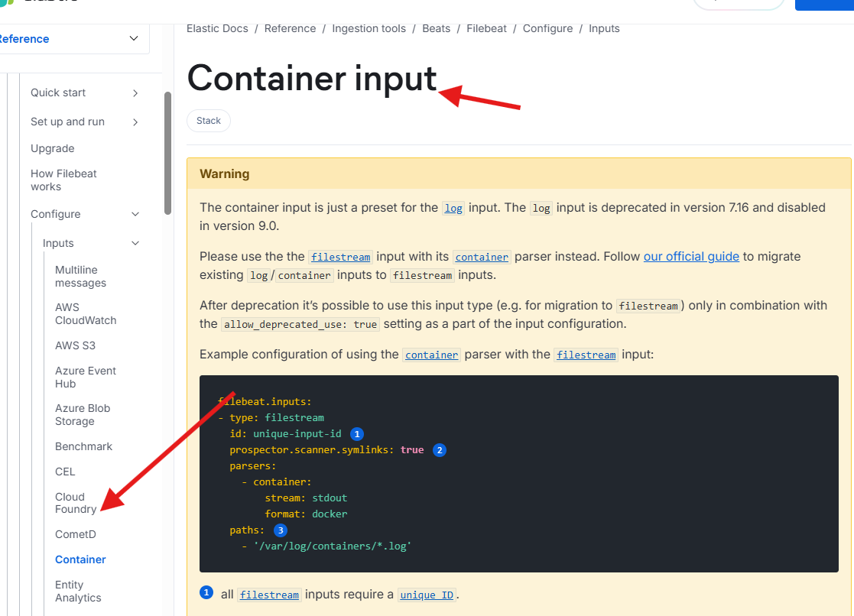Viewport: 854px width, 616px height.
Task: Select the Container sidebar item
Action: (x=80, y=559)
